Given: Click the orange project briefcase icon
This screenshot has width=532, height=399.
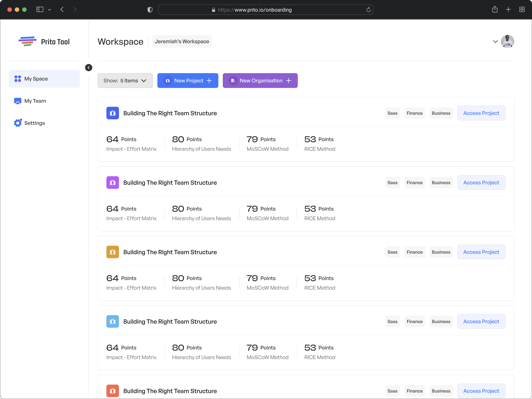Looking at the screenshot, I should coord(112,252).
